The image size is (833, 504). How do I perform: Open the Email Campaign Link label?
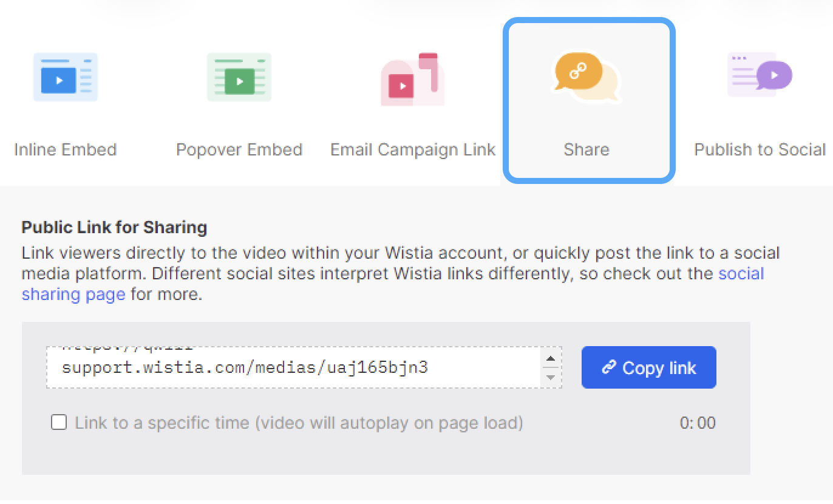coord(413,149)
